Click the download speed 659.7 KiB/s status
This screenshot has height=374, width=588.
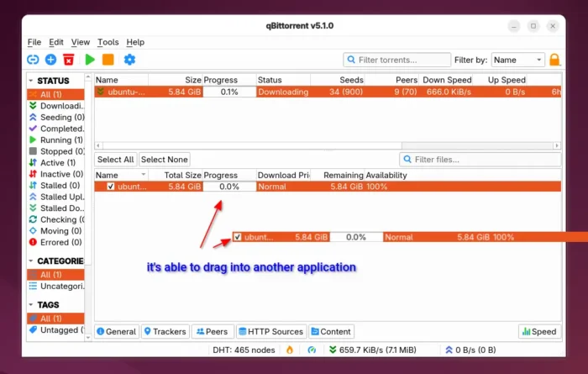(x=372, y=350)
